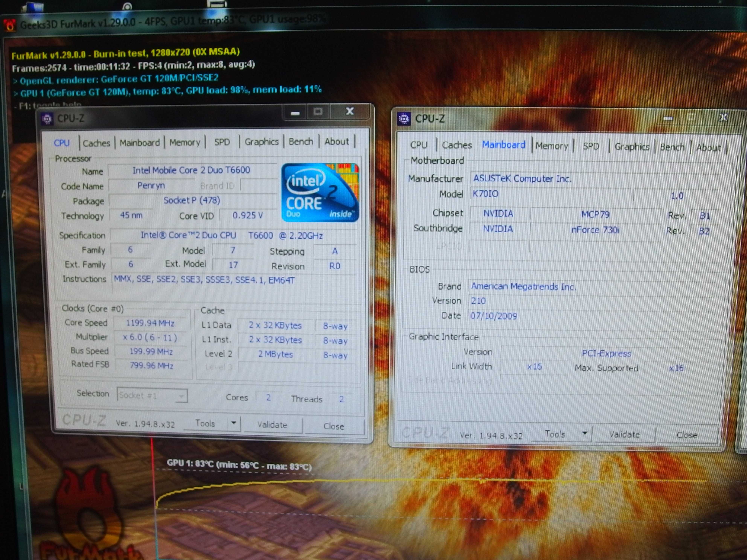Open Mainboard tab in left CPU-Z window
This screenshot has height=560, width=747.
click(139, 143)
